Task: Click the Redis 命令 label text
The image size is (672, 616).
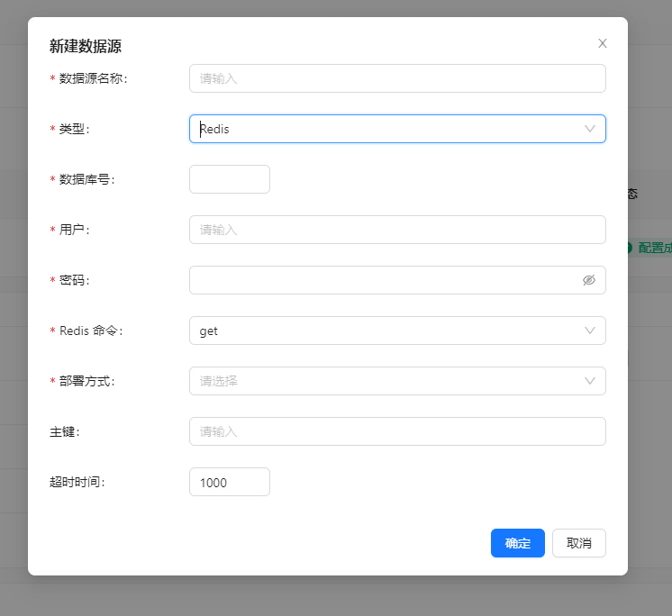Action: point(91,331)
